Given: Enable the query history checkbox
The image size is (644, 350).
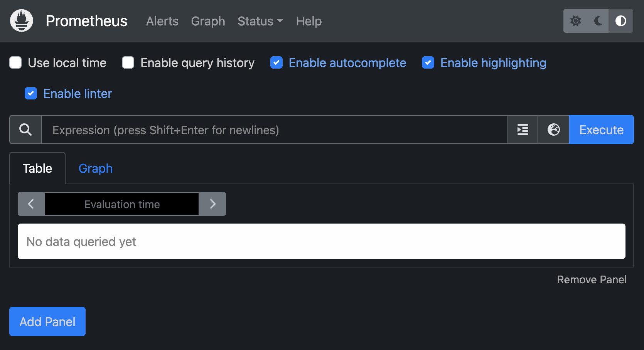Looking at the screenshot, I should [128, 62].
